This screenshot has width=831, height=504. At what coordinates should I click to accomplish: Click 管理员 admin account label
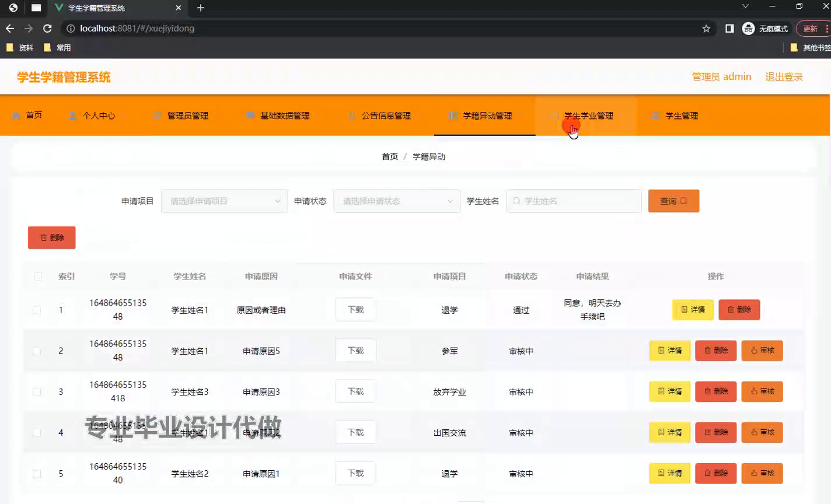tap(721, 77)
